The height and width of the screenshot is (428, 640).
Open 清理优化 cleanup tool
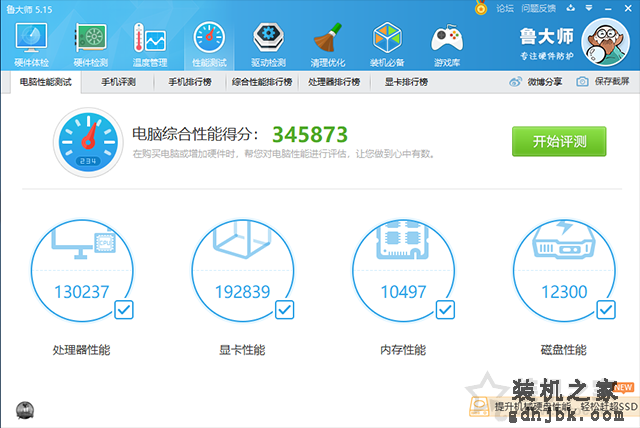point(328,45)
